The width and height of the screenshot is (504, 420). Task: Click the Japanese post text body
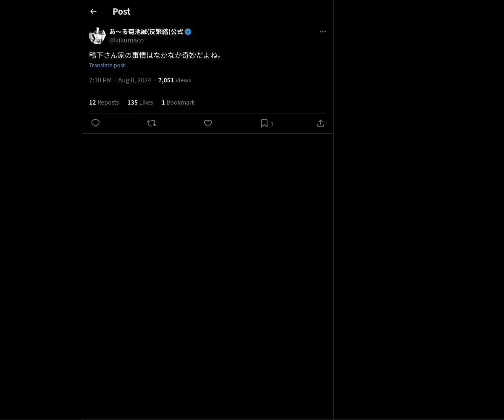tap(155, 55)
